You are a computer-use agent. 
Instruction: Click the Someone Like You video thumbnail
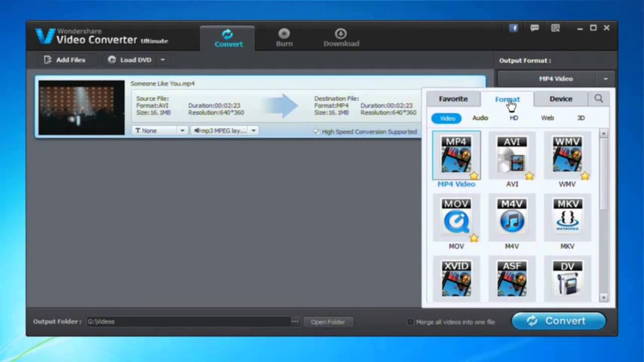(x=82, y=108)
